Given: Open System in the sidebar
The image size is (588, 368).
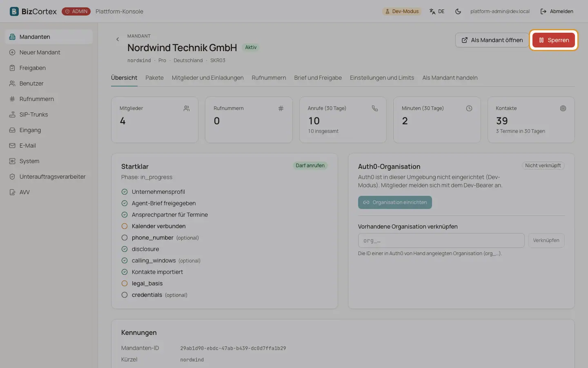Looking at the screenshot, I should pos(49,161).
